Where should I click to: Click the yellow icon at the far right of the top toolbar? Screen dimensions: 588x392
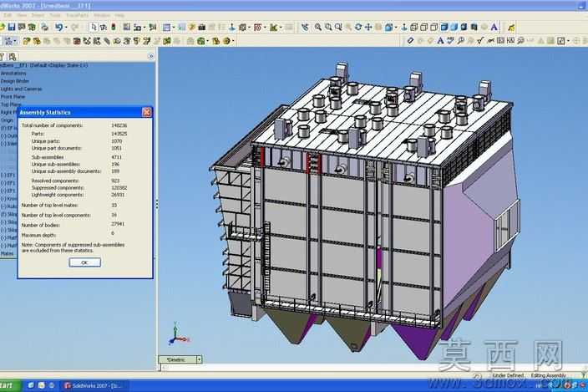pyautogui.click(x=511, y=27)
